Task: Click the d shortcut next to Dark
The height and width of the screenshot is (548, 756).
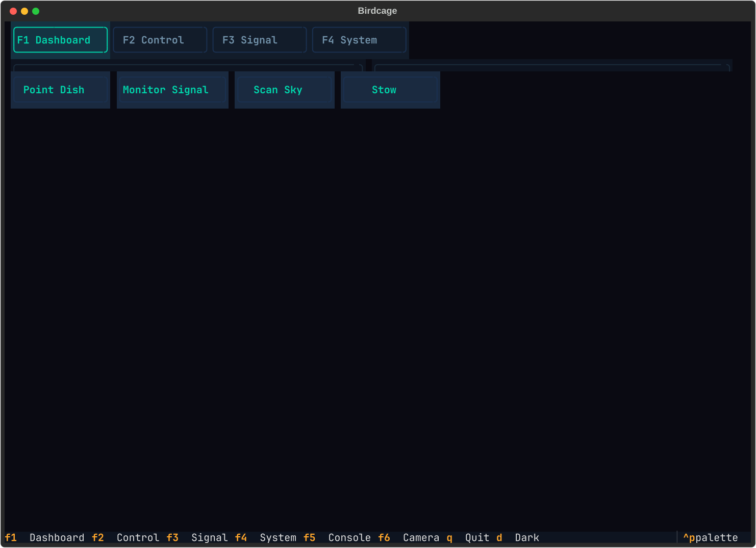Action: tap(499, 537)
